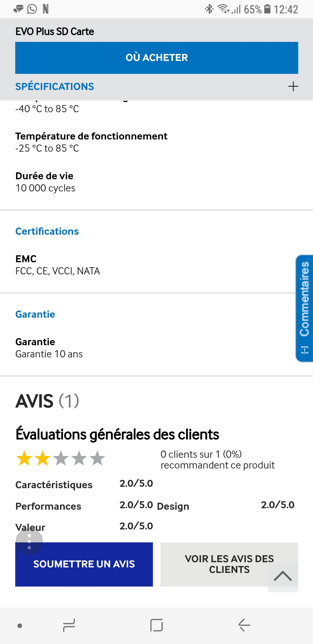Tap the EVO Plus SD Carte title
The width and height of the screenshot is (313, 644).
pos(54,31)
